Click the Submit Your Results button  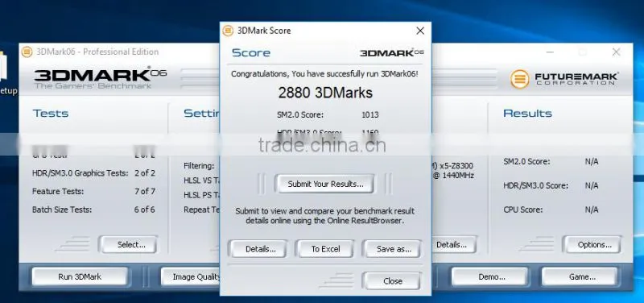(x=325, y=184)
